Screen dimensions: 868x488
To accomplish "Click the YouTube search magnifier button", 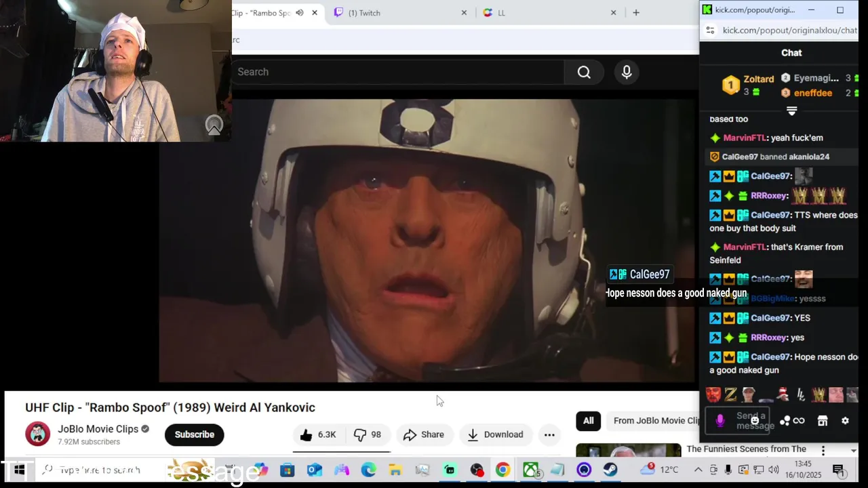I will click(584, 72).
